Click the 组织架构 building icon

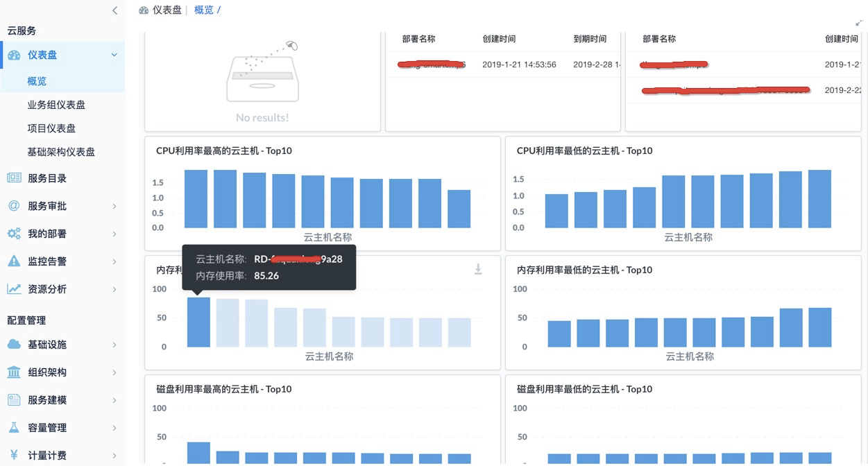click(x=14, y=372)
